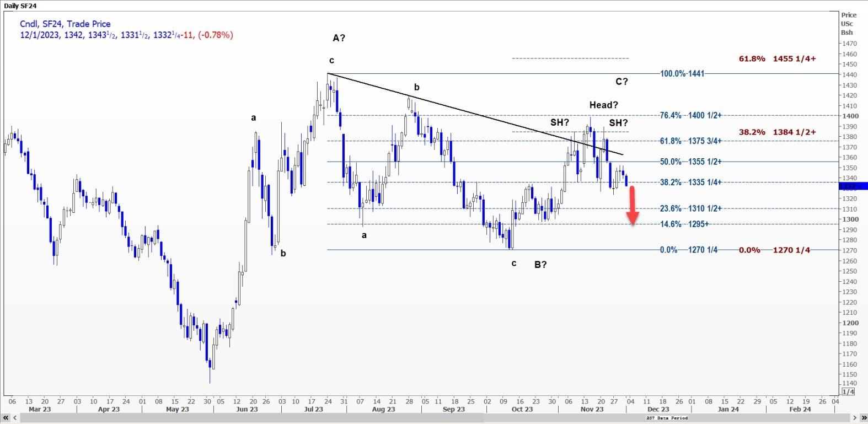Click the Head? pattern annotation

point(604,105)
